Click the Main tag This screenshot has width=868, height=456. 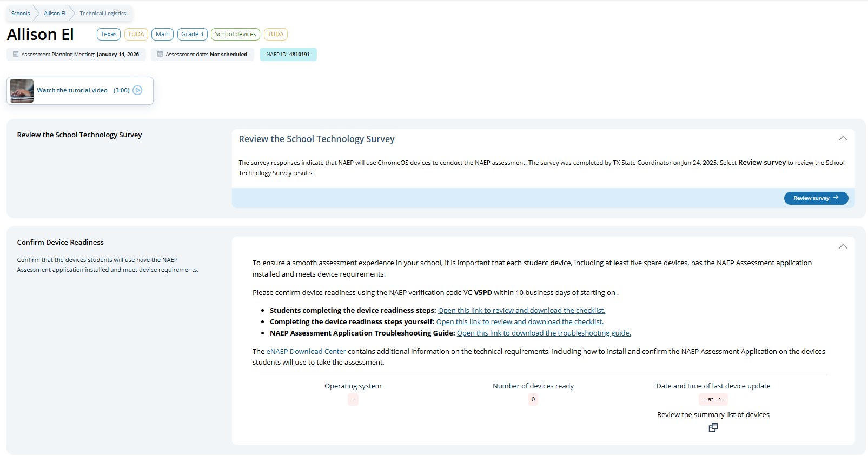coord(163,35)
